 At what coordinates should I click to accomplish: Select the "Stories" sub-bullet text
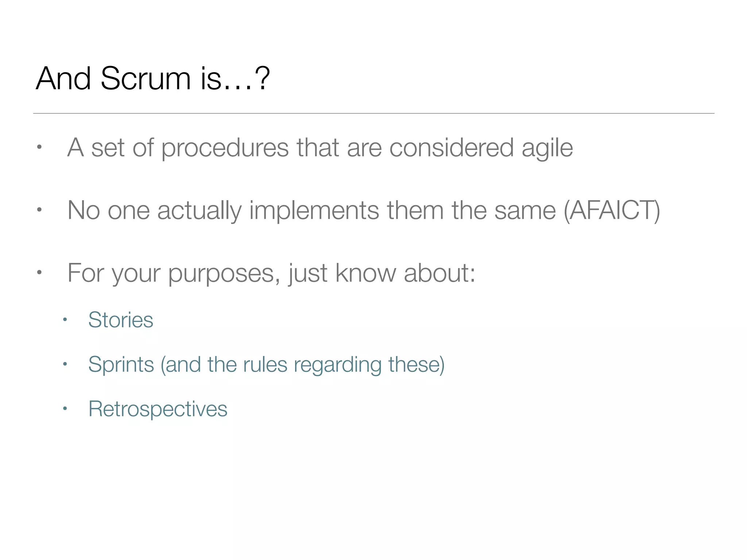click(121, 320)
